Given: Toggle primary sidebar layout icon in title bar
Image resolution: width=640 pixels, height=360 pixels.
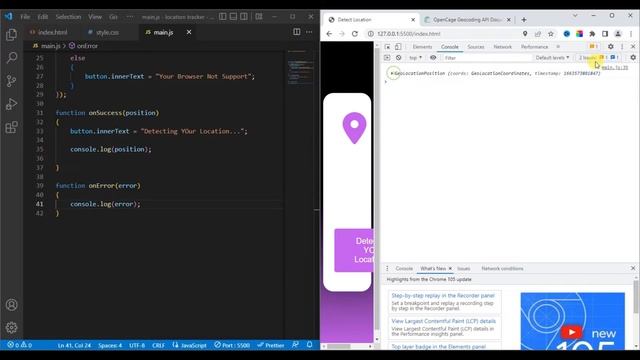Looking at the screenshot, I should click(222, 17).
